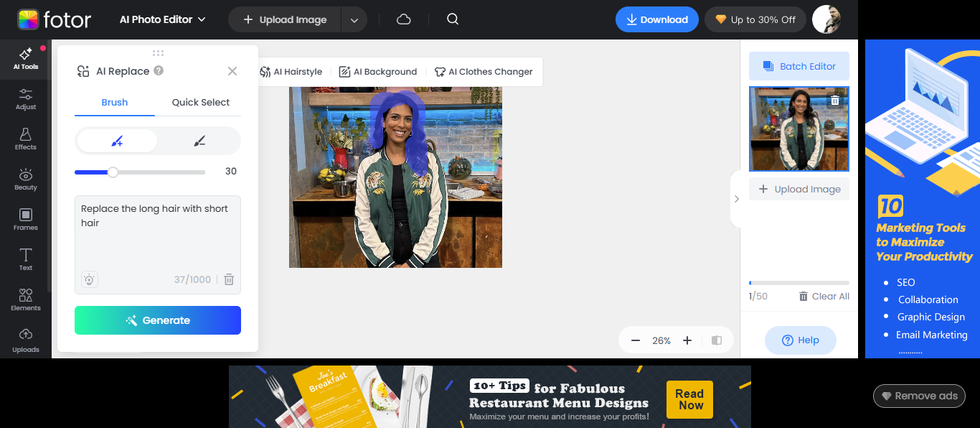The height and width of the screenshot is (428, 980).
Task: Click the Upload Image top button
Action: point(285,20)
